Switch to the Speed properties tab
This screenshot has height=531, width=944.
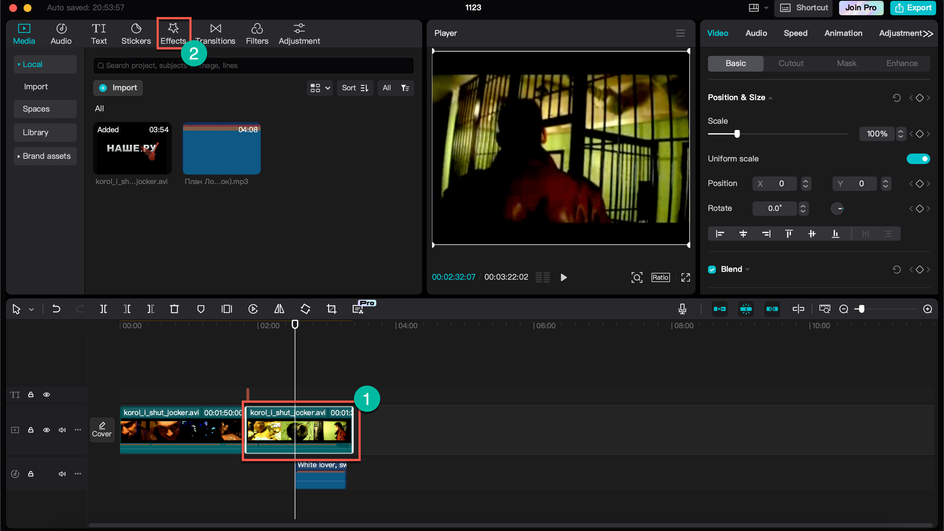click(795, 33)
